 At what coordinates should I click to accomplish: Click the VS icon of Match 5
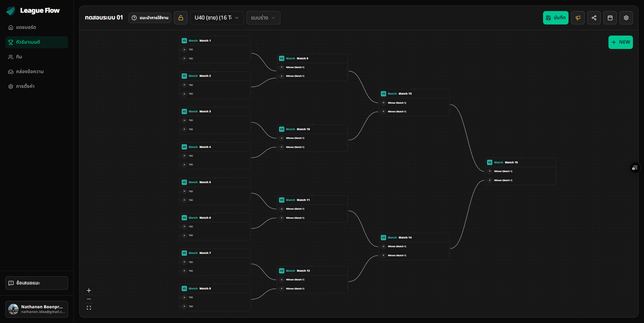point(184,182)
